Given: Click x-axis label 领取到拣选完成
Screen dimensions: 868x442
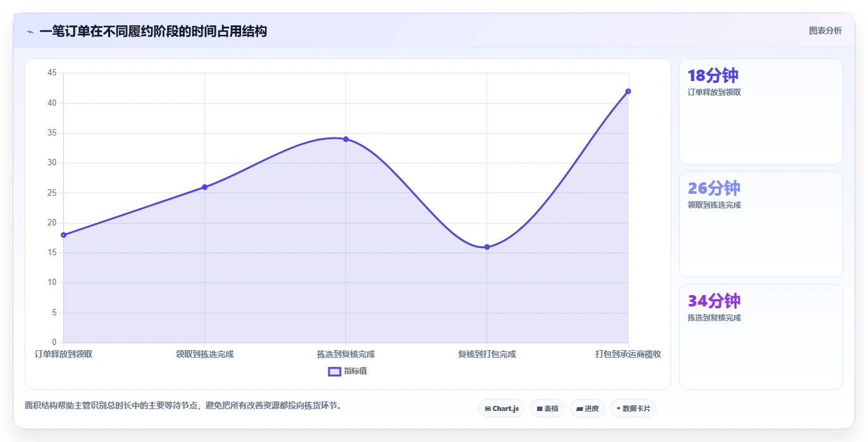Looking at the screenshot, I should [204, 354].
